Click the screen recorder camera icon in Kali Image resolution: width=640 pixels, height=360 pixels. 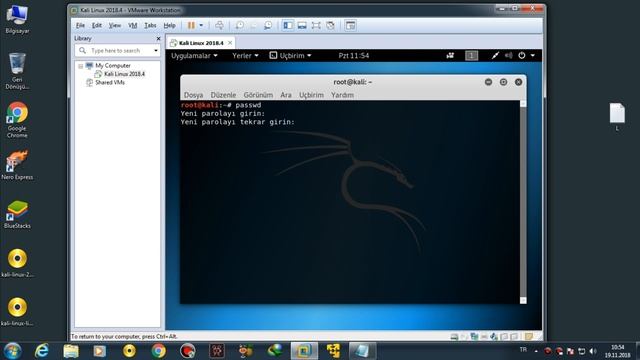[x=450, y=56]
